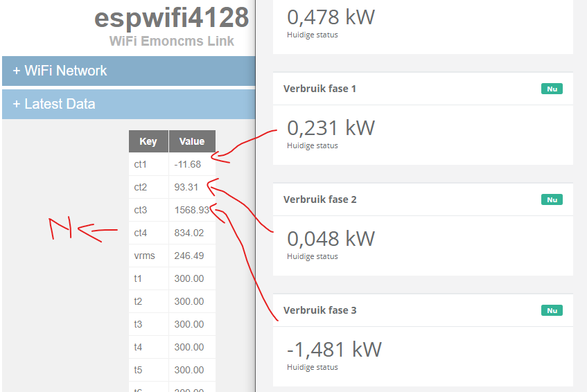Viewport: 587px width, 392px height.
Task: Click the Nu badge on Verbruik fase 1
Action: coord(552,89)
